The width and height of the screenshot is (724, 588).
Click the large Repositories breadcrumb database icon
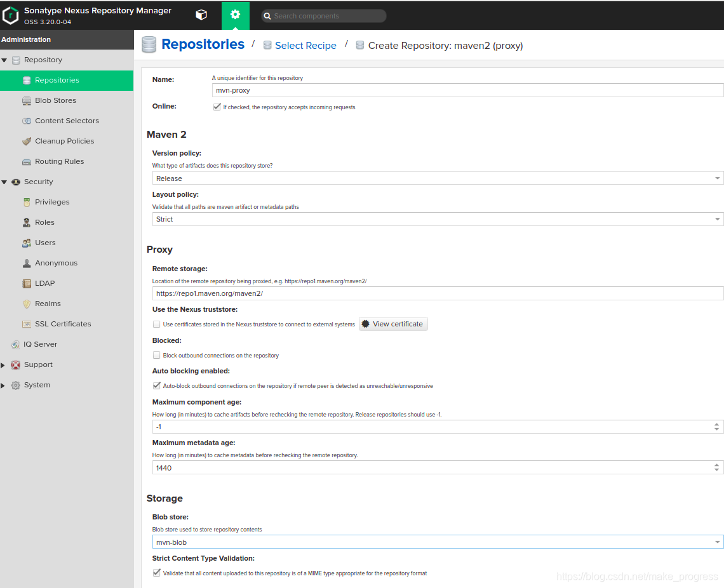(x=149, y=45)
